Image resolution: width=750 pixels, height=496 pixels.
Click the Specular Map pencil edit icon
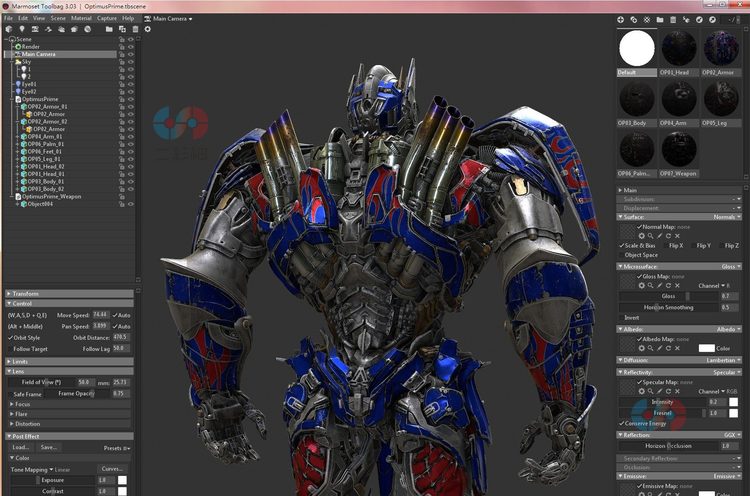(x=660, y=391)
